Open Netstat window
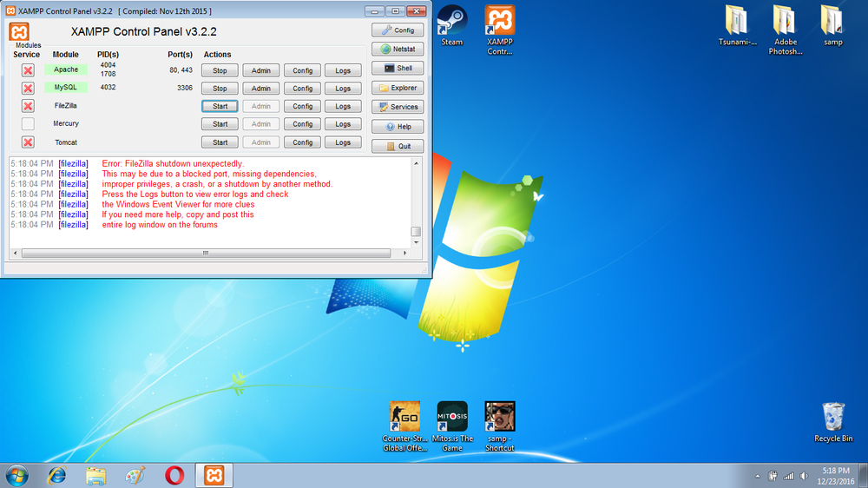This screenshot has height=488, width=868. click(398, 49)
